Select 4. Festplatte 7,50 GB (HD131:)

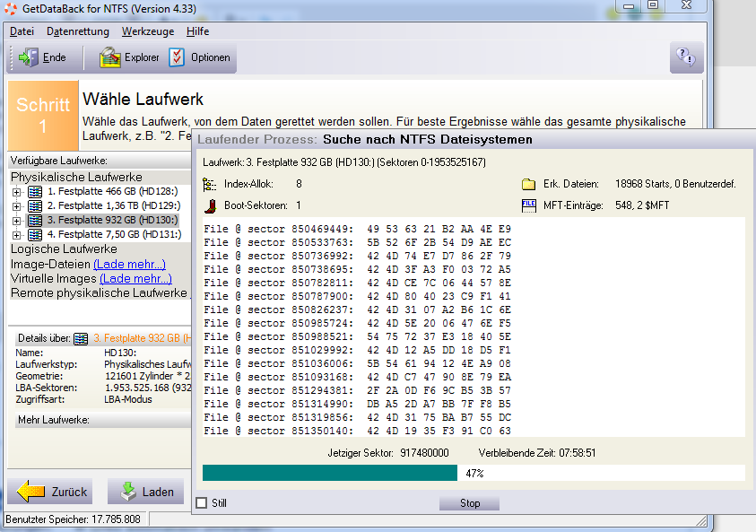(x=114, y=235)
